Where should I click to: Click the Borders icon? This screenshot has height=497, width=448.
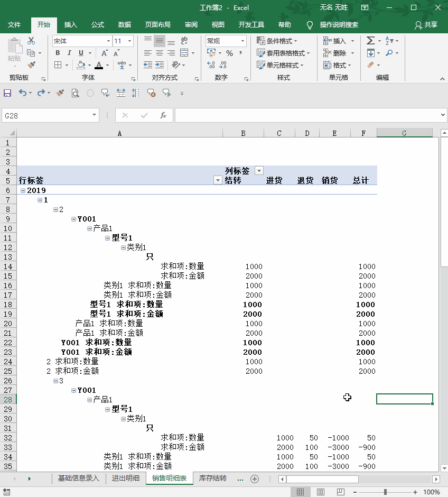coord(58,65)
